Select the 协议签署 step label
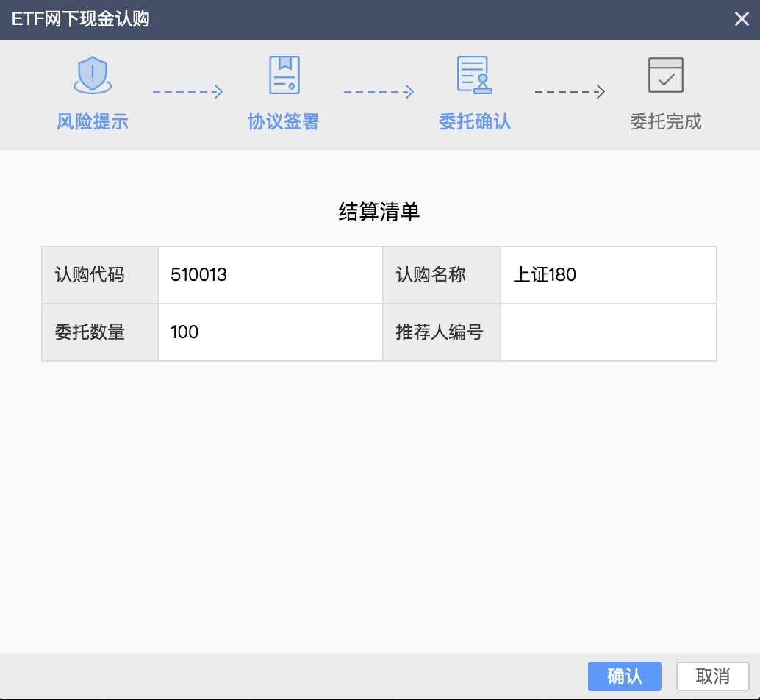760x700 pixels. (284, 122)
